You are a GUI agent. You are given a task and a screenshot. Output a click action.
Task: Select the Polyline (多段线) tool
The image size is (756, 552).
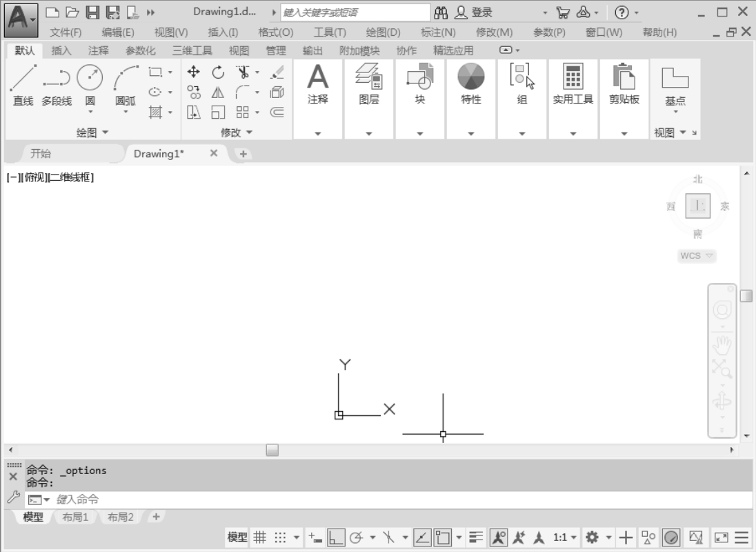(57, 86)
